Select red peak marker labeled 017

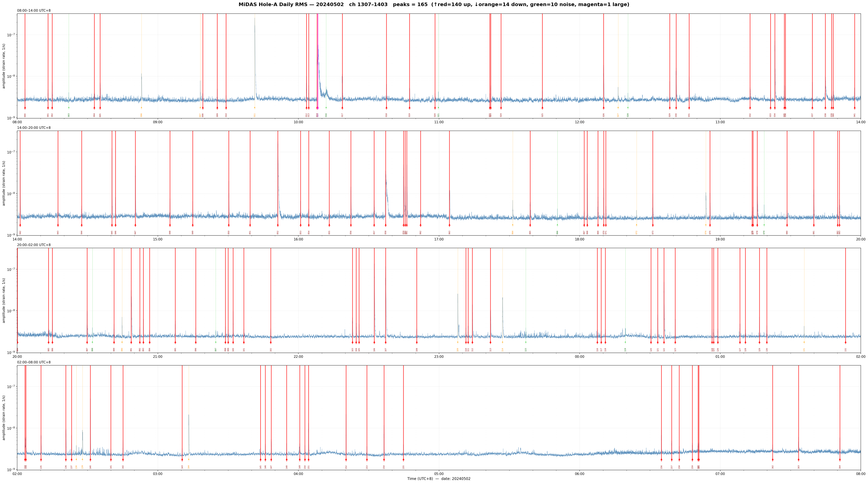(x=342, y=108)
